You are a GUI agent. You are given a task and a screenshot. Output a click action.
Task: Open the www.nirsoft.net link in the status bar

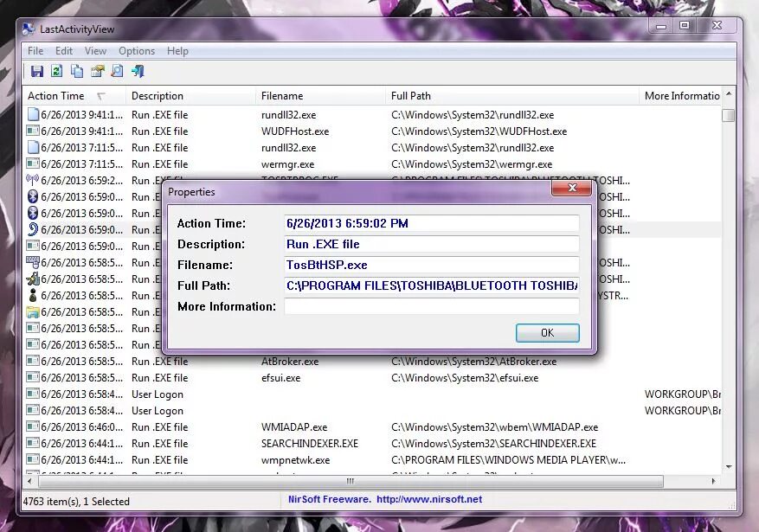point(429,499)
